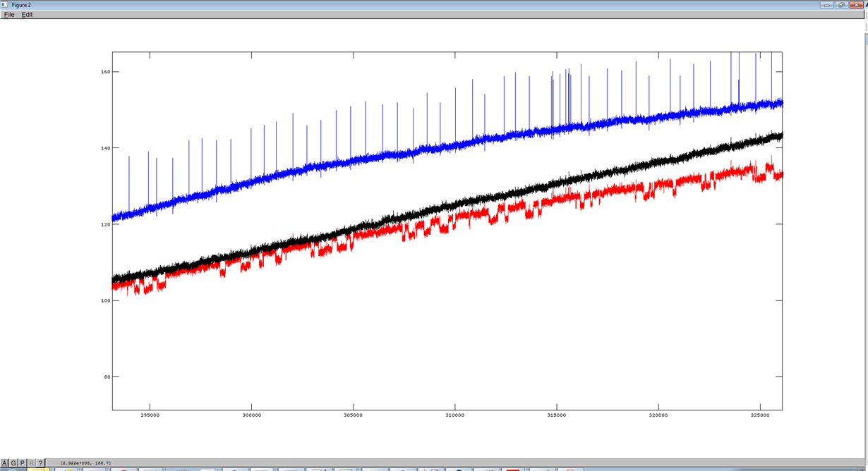Screen dimensions: 868x471
Task: Click the x-axis label 320000
Action: [658, 415]
